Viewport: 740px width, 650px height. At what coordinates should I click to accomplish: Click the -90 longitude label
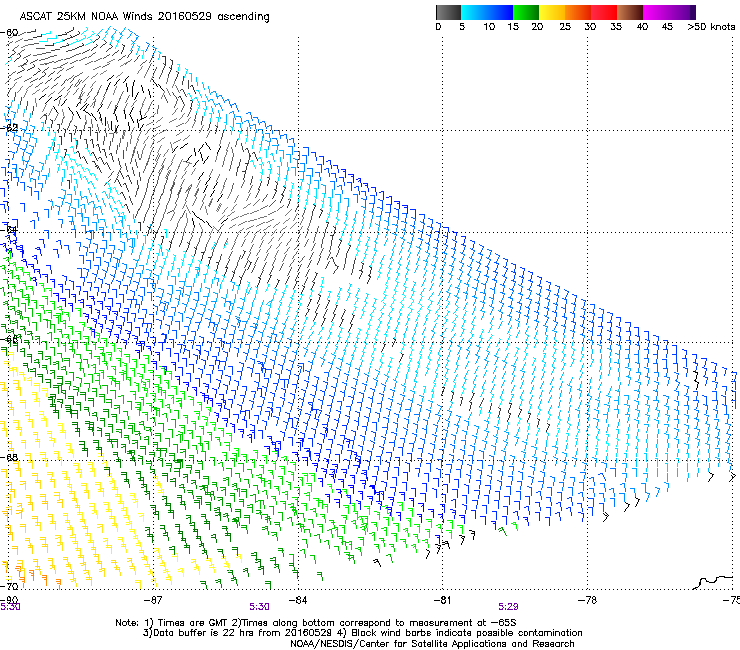[9, 599]
